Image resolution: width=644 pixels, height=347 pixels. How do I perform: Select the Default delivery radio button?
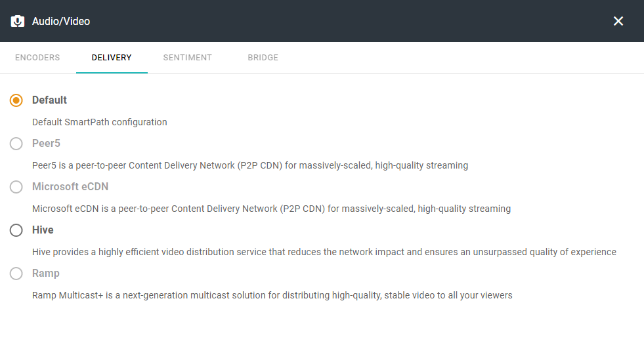[x=16, y=100]
